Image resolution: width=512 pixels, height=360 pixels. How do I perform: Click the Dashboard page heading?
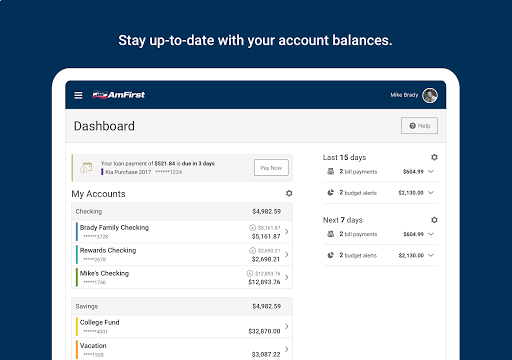pos(104,126)
